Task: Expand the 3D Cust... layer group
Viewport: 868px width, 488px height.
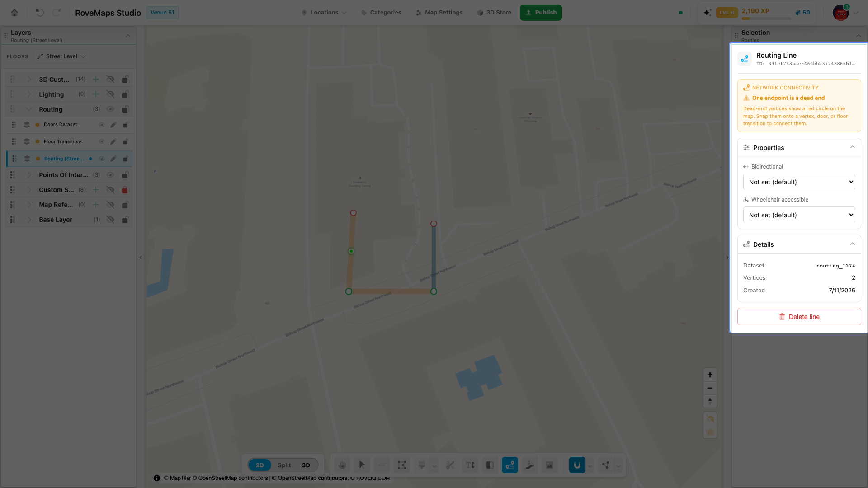Action: [x=29, y=79]
